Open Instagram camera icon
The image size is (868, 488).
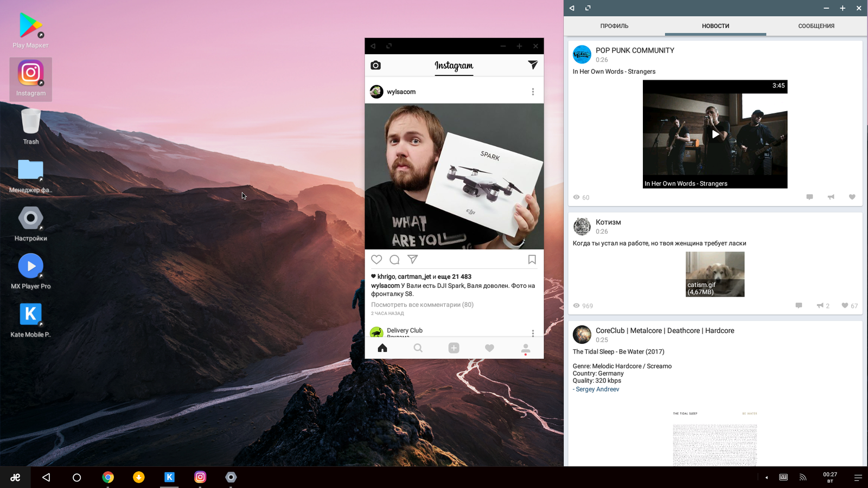375,65
